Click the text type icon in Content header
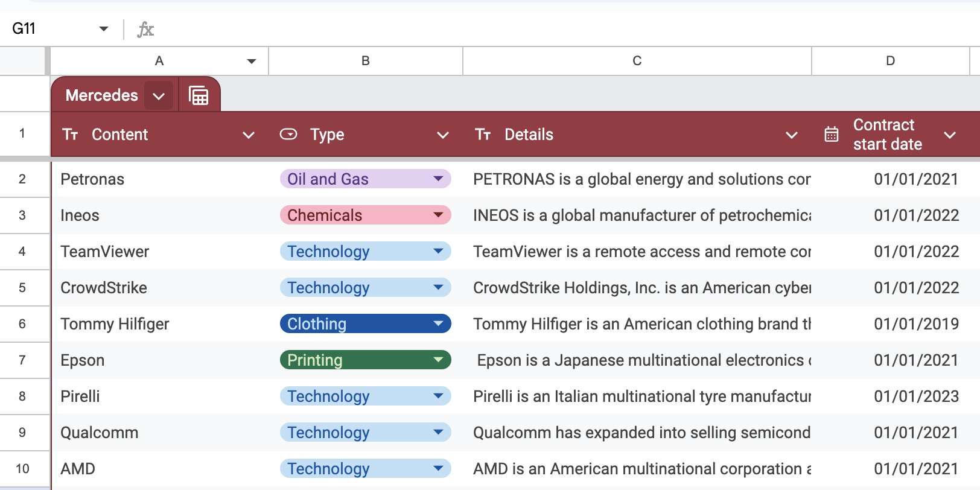This screenshot has height=490, width=980. [x=70, y=135]
